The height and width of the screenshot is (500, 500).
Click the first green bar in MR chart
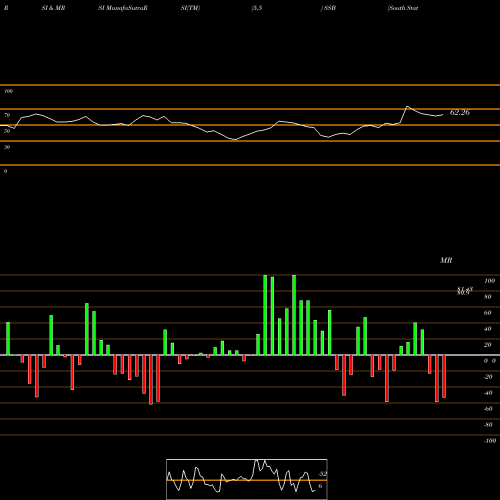point(8,339)
